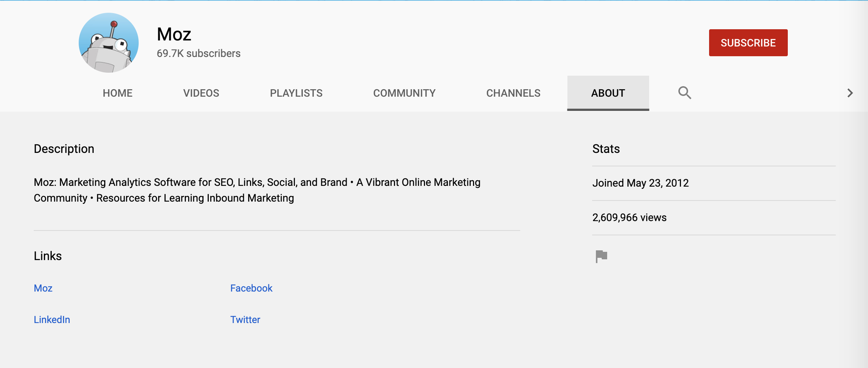868x368 pixels.
Task: Click the Moz channel name heading
Action: point(174,34)
